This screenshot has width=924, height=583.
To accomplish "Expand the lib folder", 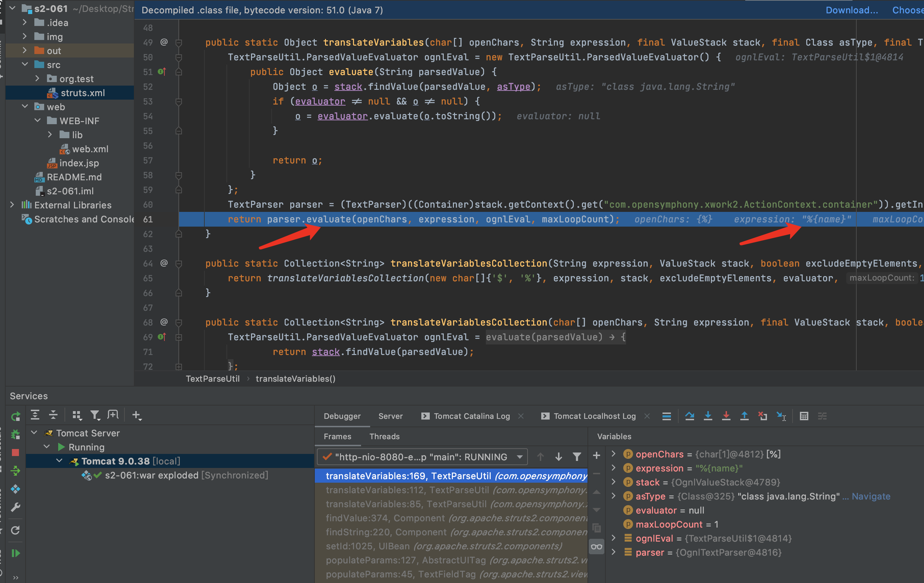I will (50, 134).
